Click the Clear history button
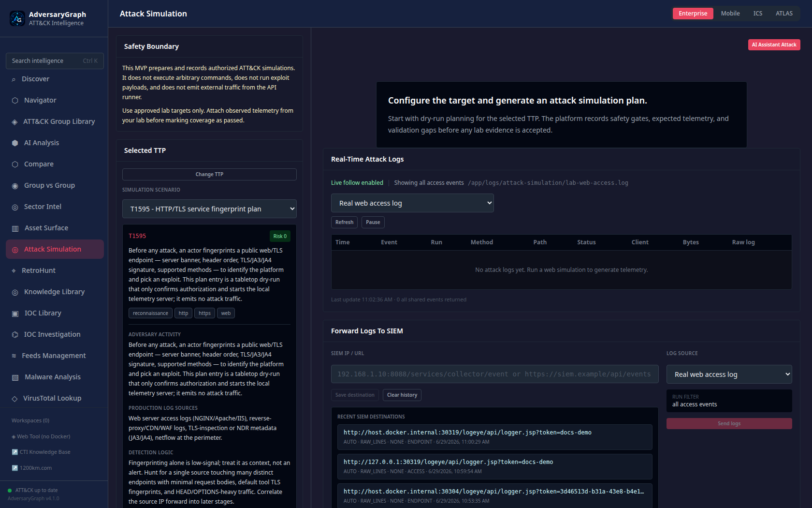The height and width of the screenshot is (508, 812). click(x=402, y=395)
